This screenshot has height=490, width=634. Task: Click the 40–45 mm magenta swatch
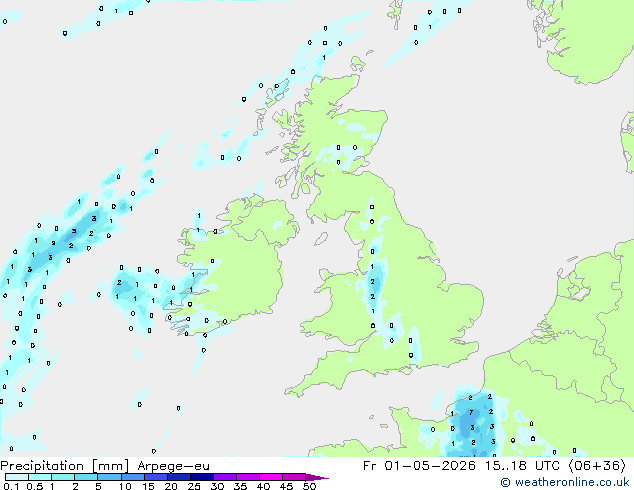(x=271, y=477)
